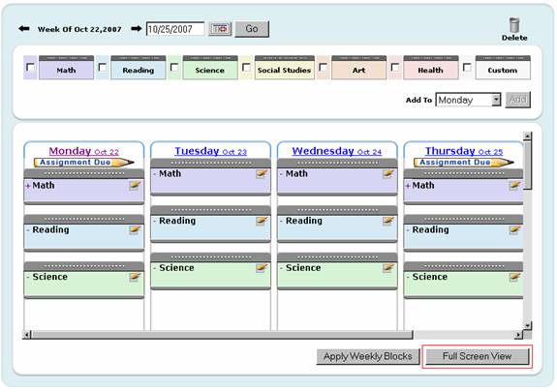Click the Delete trash can icon
This screenshot has height=392, width=557.
pyautogui.click(x=514, y=25)
